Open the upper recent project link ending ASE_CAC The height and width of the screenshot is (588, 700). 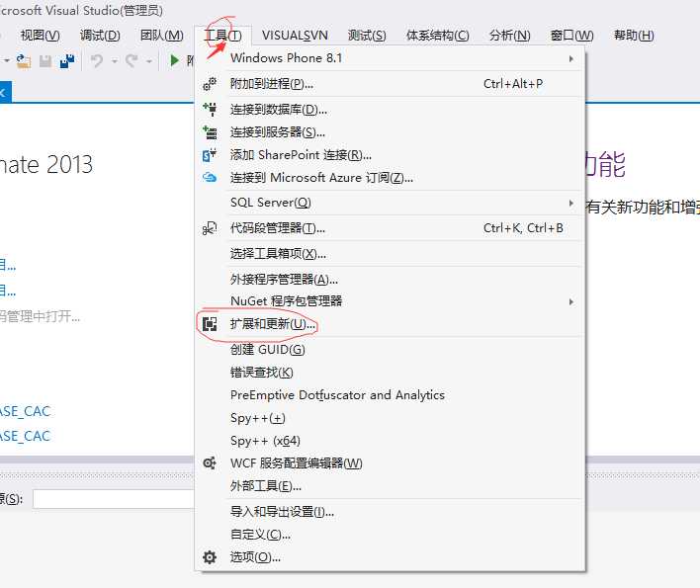click(x=25, y=411)
